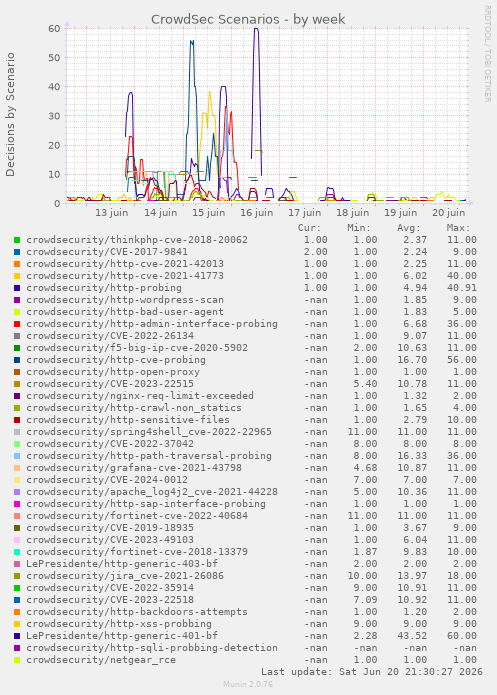Click legend entry crowdsecurity/f5-big-ip-cve-2020-5902

point(137,348)
